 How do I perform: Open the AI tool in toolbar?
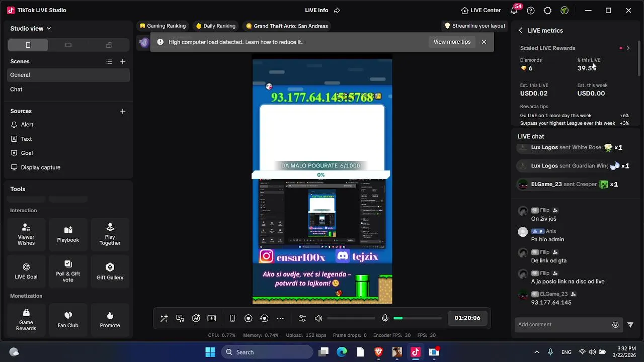tap(196, 318)
